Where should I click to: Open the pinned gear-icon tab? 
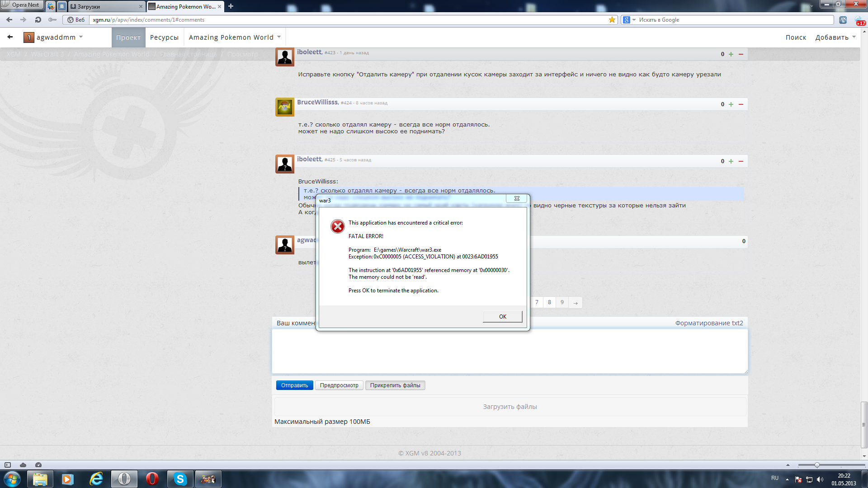pos(51,6)
